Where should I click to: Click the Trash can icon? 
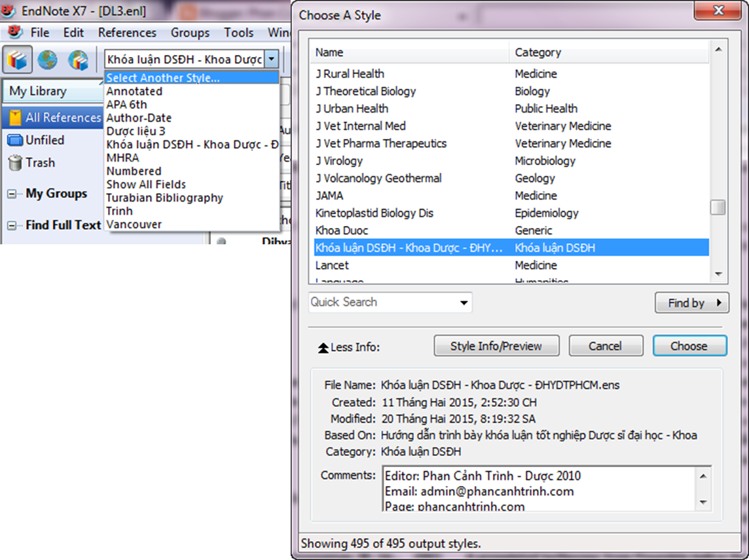click(15, 163)
